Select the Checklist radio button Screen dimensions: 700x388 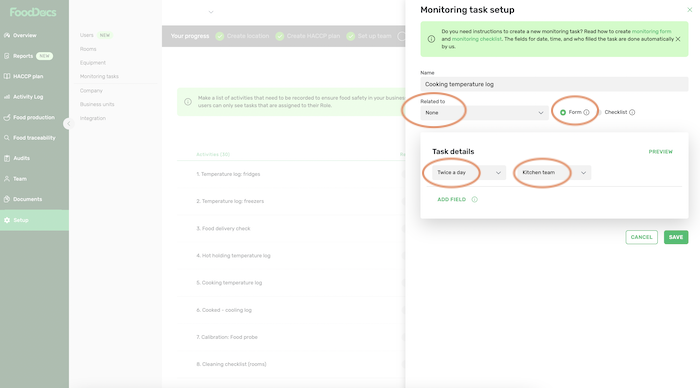pyautogui.click(x=600, y=113)
